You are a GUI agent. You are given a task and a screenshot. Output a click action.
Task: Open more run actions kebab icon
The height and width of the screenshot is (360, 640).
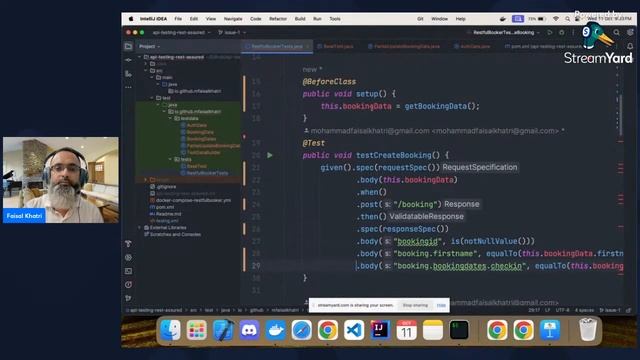click(573, 32)
